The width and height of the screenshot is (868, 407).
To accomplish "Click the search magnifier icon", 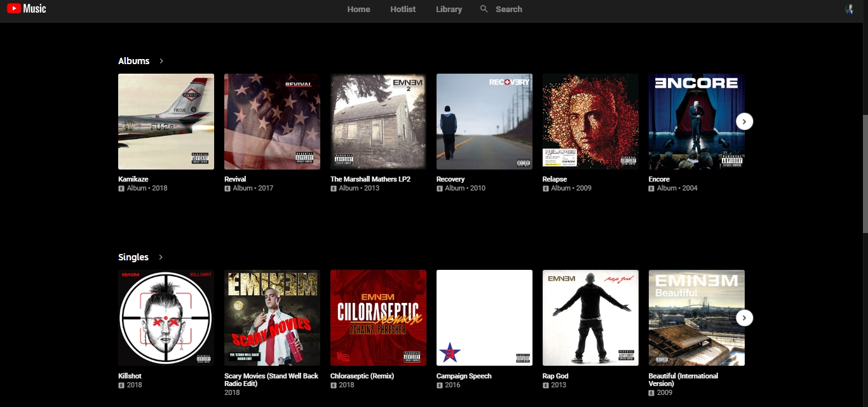I will (x=484, y=9).
